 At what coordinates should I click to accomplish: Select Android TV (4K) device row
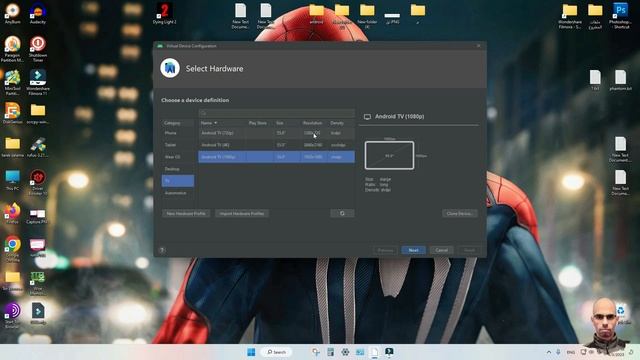click(276, 145)
